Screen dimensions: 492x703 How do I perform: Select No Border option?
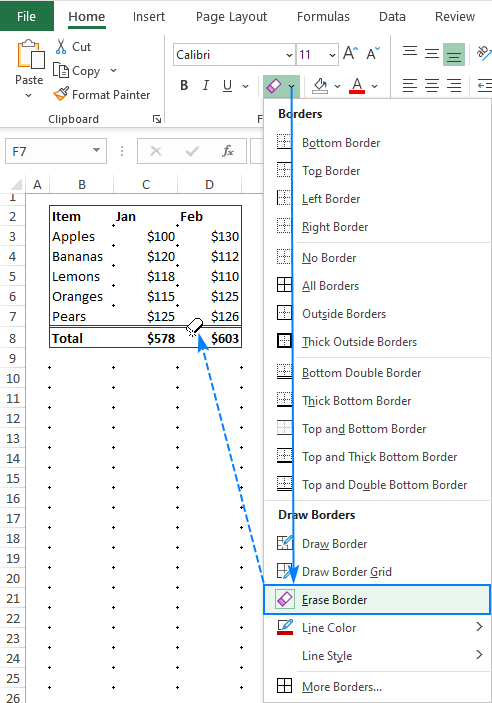(x=377, y=258)
